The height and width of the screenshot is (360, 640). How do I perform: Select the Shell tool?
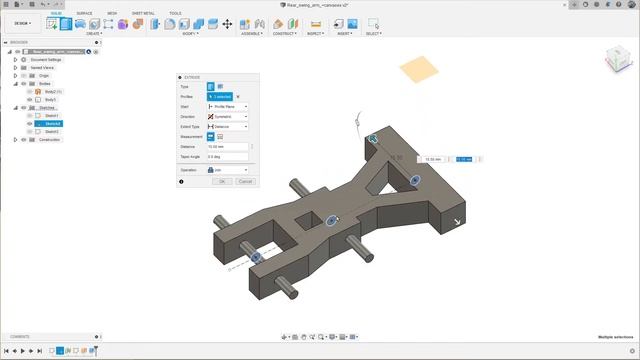click(x=184, y=24)
